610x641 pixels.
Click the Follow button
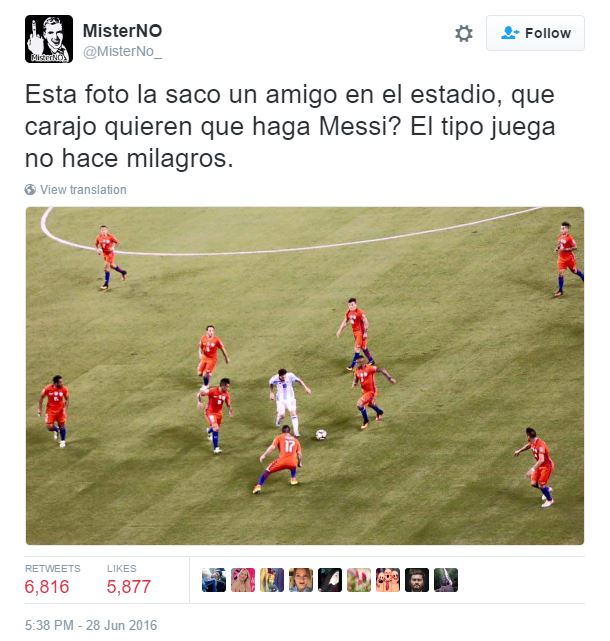535,33
